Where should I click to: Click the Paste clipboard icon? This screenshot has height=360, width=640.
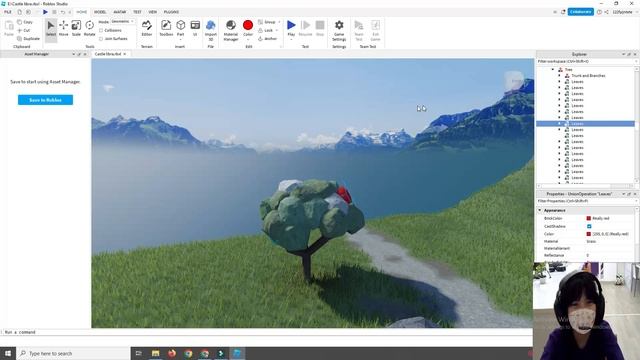(9, 28)
